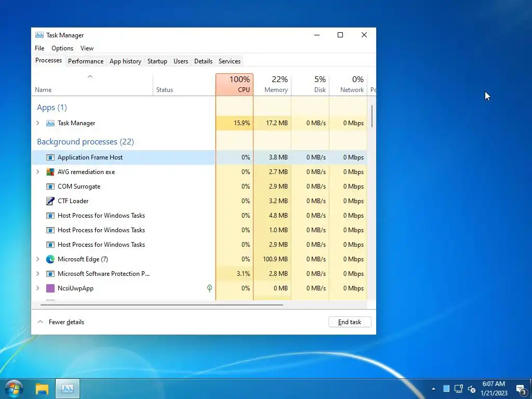Click the green leaf suspended status icon
Screen dimensions: 532x399
[210, 288]
